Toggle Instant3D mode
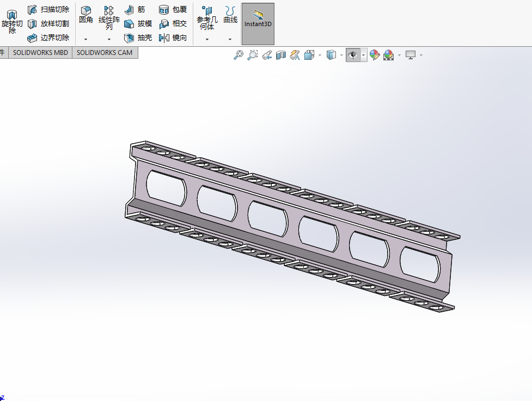Viewport: 532px width, 401px height. click(258, 24)
